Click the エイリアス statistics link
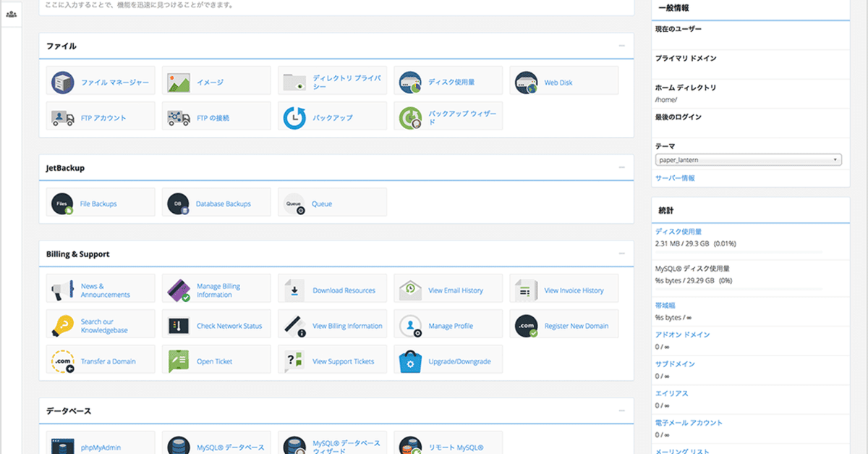The width and height of the screenshot is (868, 454). (671, 393)
